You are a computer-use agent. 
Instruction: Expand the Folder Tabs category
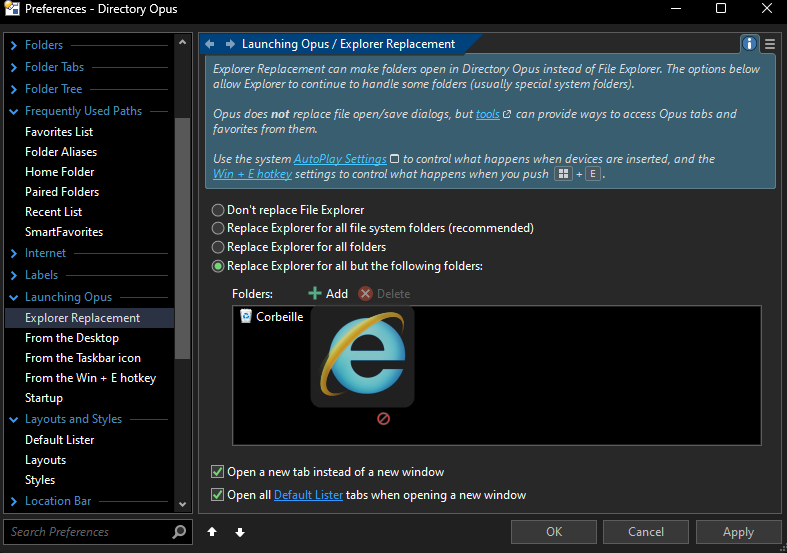click(14, 67)
